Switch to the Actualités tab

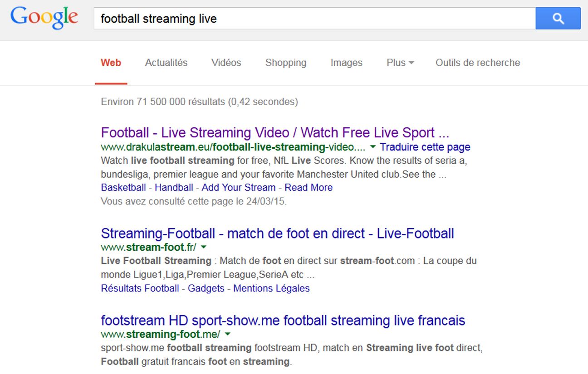tap(166, 63)
